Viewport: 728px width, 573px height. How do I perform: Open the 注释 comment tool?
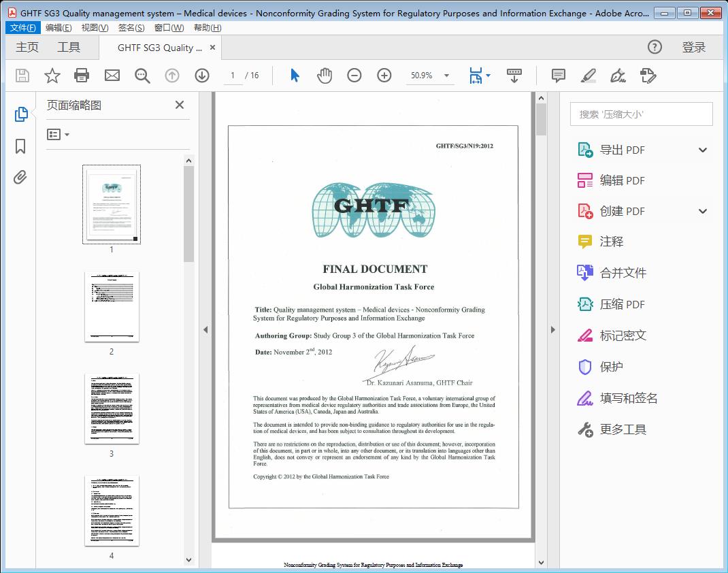pyautogui.click(x=612, y=242)
